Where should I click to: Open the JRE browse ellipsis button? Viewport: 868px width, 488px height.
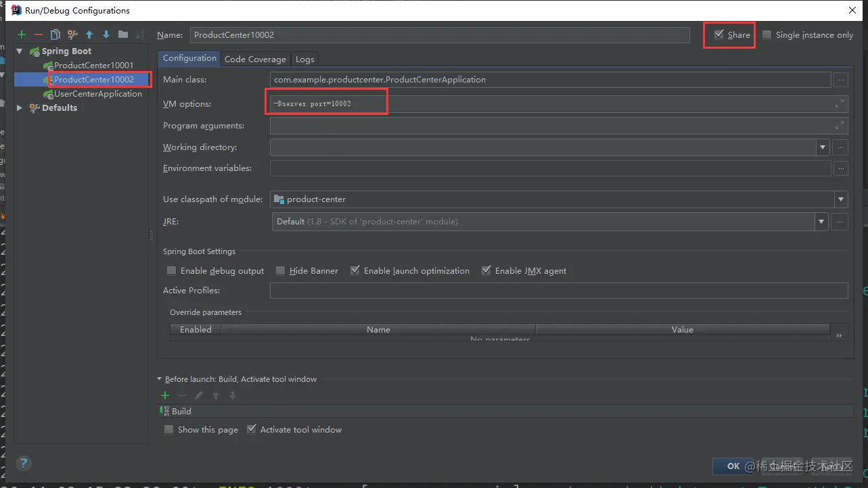coord(841,221)
